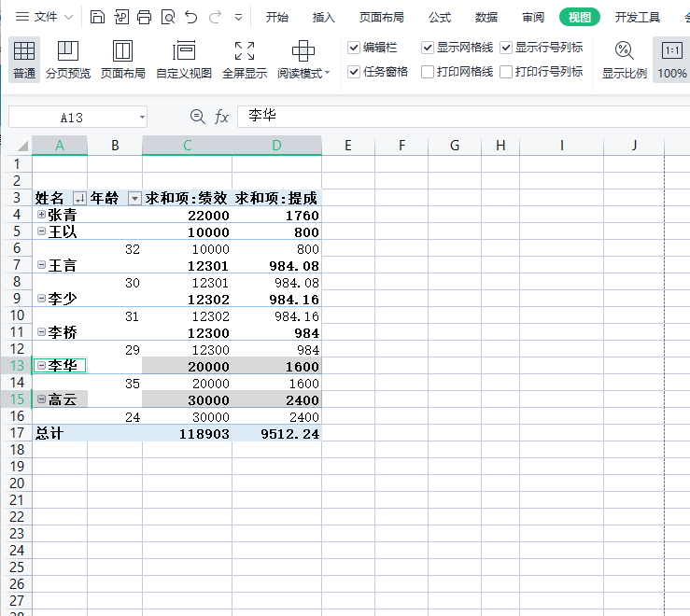Open the 开始 ribbon tab
This screenshot has width=690, height=616.
click(277, 17)
